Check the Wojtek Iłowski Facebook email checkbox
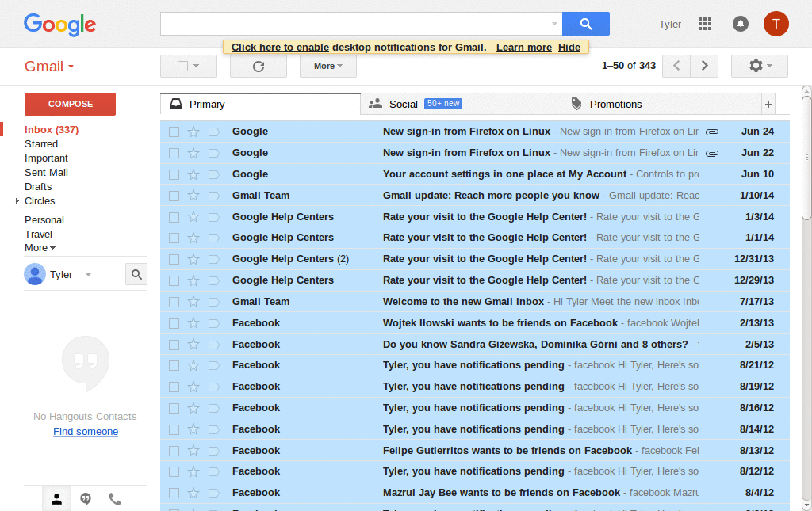This screenshot has height=511, width=812. tap(174, 322)
